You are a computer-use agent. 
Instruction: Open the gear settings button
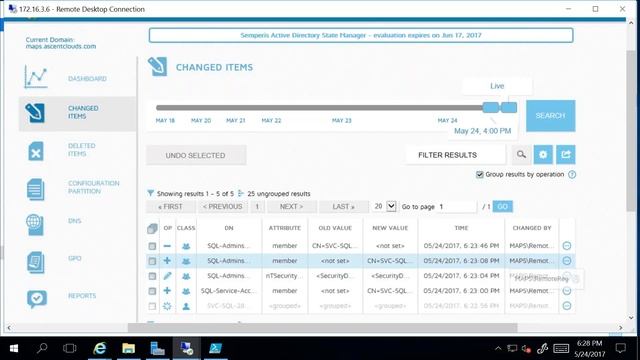point(543,155)
